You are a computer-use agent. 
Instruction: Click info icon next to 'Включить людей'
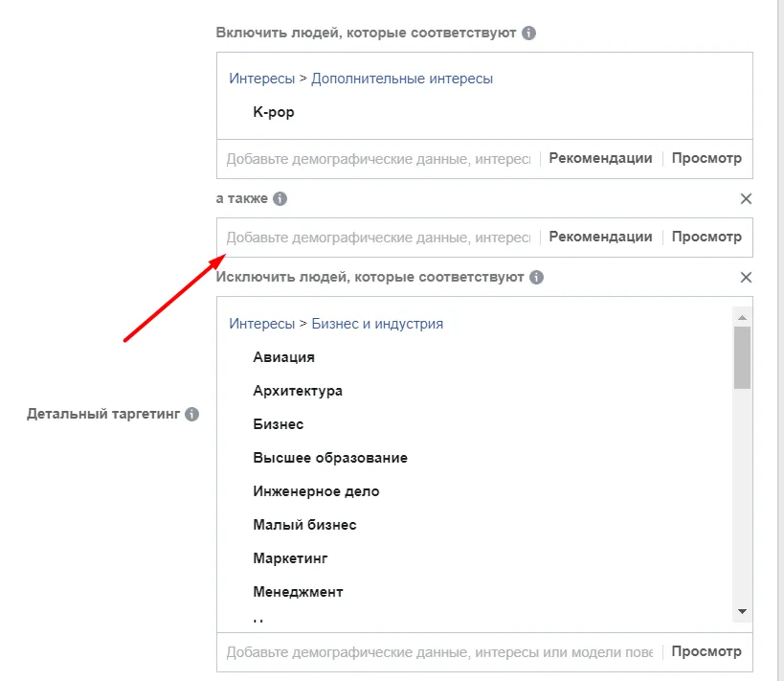pos(528,33)
